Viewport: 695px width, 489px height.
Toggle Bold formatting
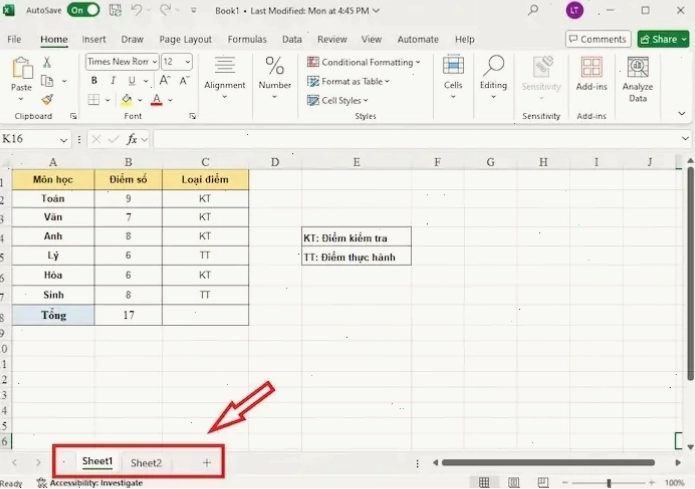click(x=94, y=81)
